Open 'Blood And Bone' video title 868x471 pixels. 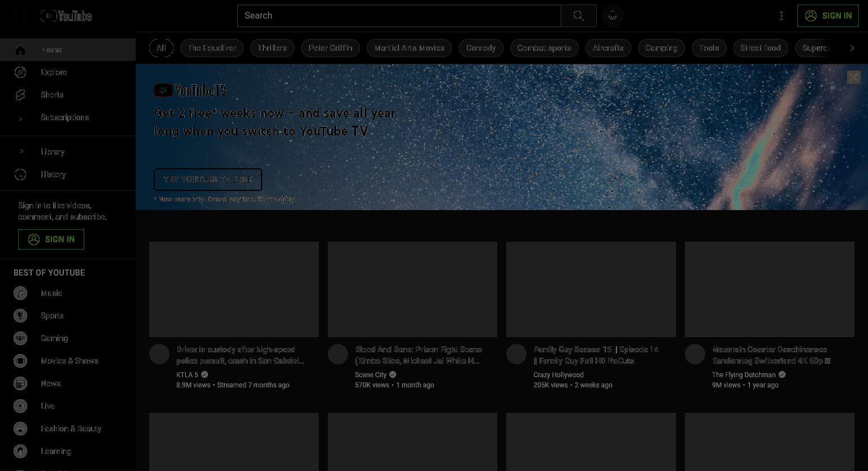[418, 355]
